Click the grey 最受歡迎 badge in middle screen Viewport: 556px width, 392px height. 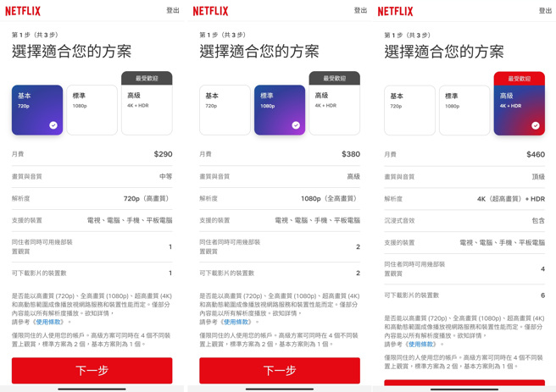(335, 78)
